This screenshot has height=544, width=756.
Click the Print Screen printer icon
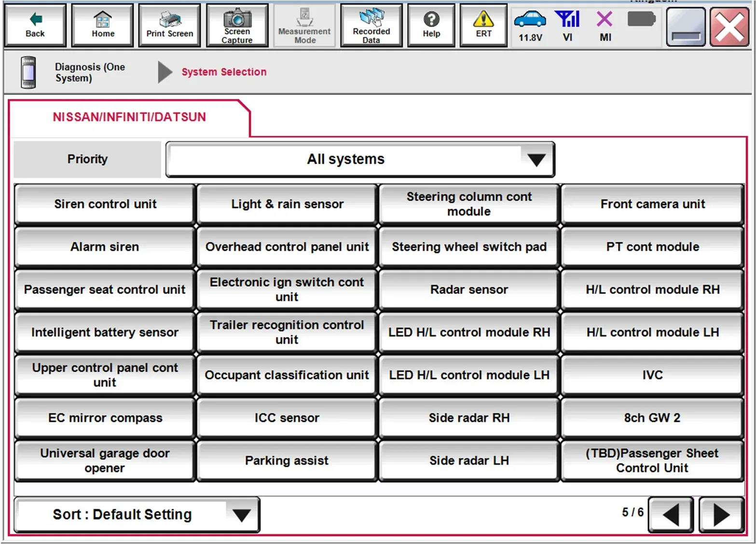tap(170, 26)
